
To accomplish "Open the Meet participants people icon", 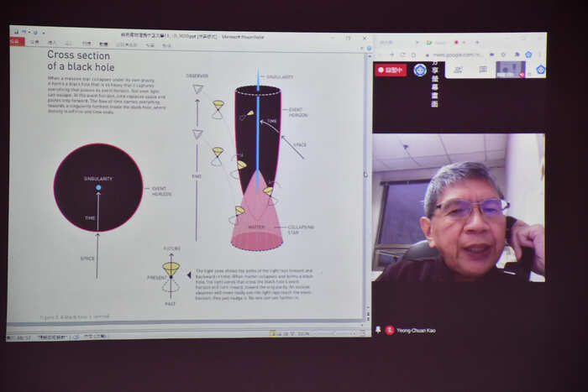I will pos(459,70).
